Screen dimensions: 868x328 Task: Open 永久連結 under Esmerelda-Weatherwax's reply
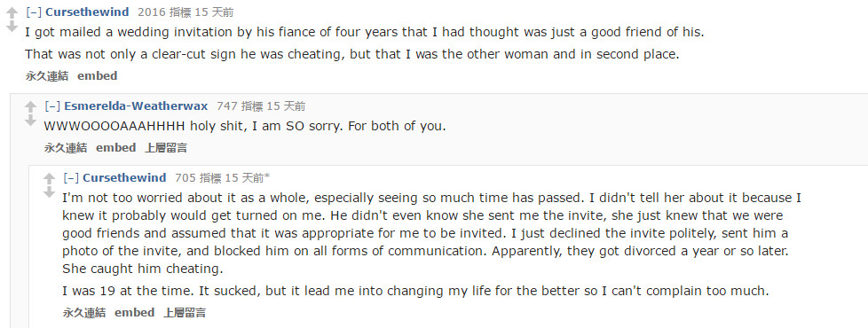tap(66, 148)
